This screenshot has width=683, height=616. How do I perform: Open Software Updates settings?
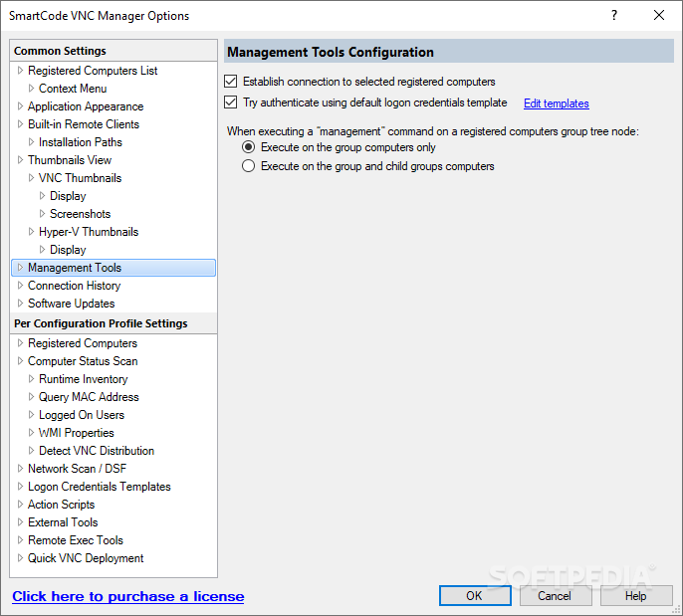tap(71, 304)
